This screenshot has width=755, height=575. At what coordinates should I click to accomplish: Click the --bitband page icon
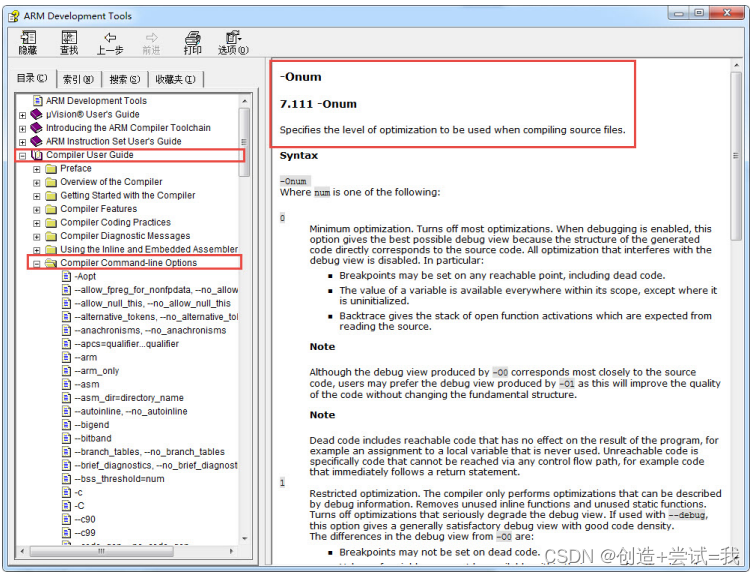tap(66, 438)
